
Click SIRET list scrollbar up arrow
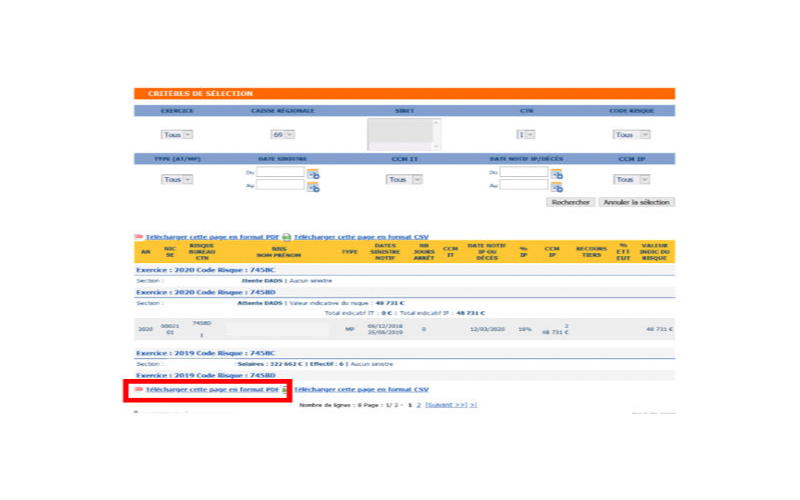(x=436, y=122)
